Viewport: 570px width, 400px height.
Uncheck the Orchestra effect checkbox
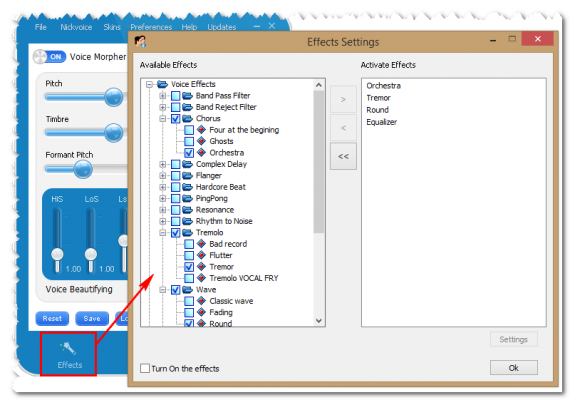[189, 153]
